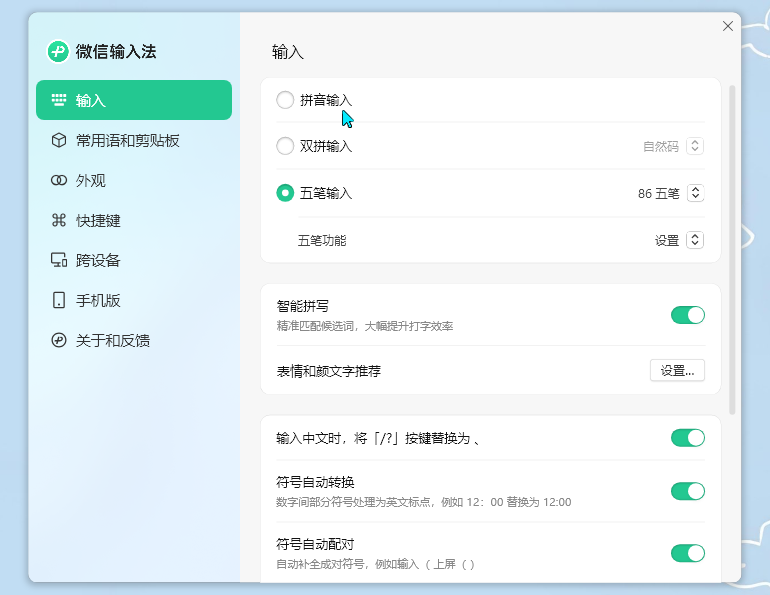The height and width of the screenshot is (595, 770).
Task: Click the 精准匹配候选词 description text
Action: pos(364,326)
